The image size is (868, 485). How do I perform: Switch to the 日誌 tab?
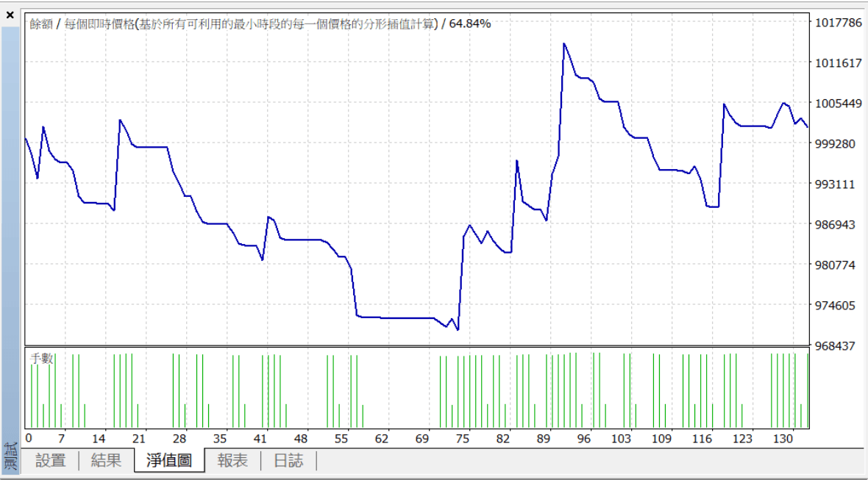288,461
